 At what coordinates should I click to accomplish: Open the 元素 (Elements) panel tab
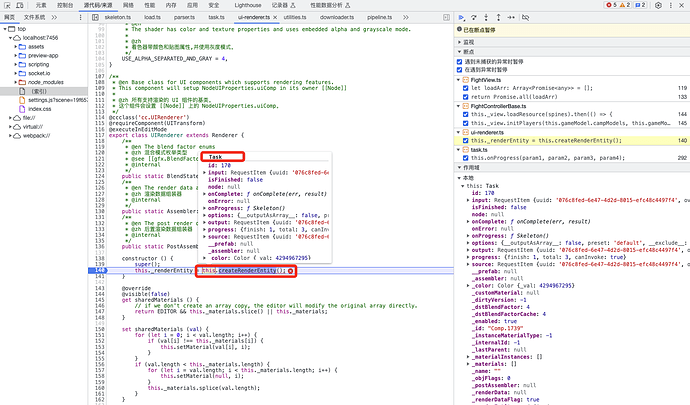tap(41, 5)
